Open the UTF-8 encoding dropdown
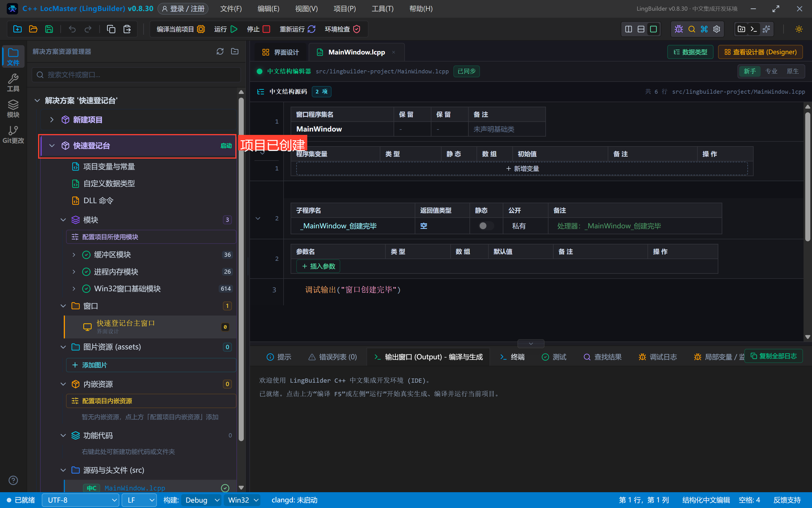Screen dimensions: 812x508 pos(80,500)
